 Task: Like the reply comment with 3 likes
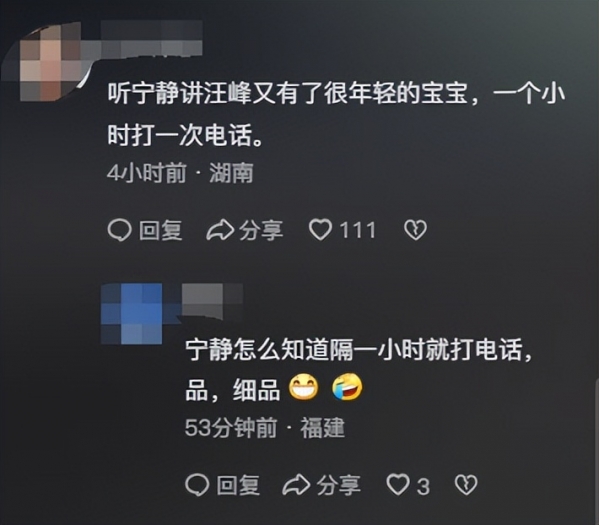click(x=398, y=485)
